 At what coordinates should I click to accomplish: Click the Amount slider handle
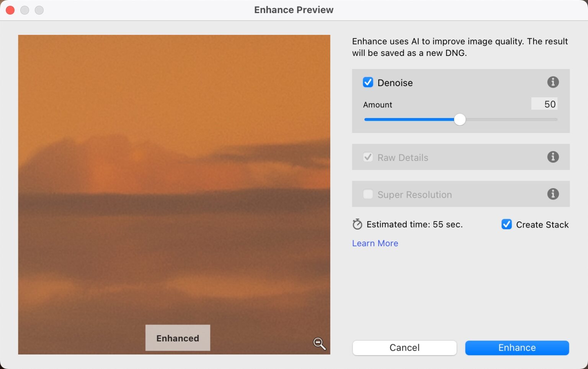point(460,120)
